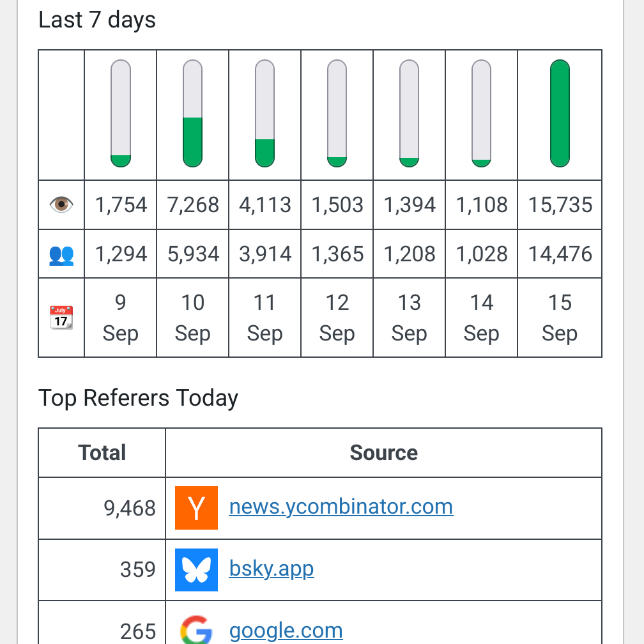Select the 15,735 views cell
The height and width of the screenshot is (644, 644).
coord(560,205)
